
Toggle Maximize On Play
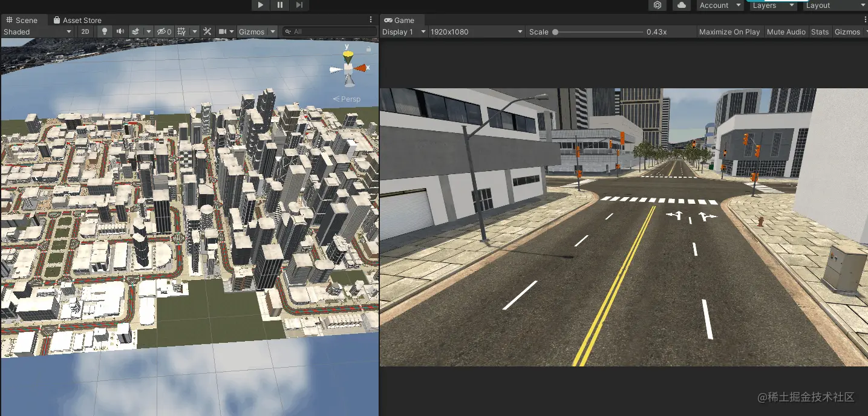tap(729, 31)
